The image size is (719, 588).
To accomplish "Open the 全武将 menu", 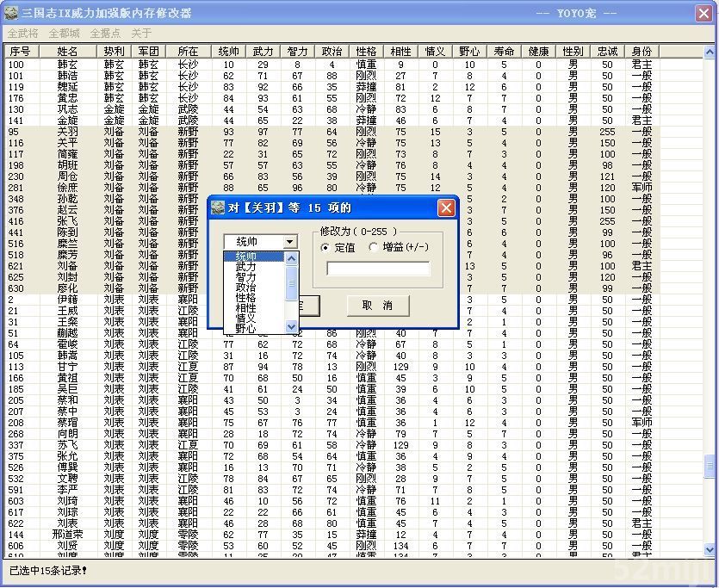I will coord(22,33).
